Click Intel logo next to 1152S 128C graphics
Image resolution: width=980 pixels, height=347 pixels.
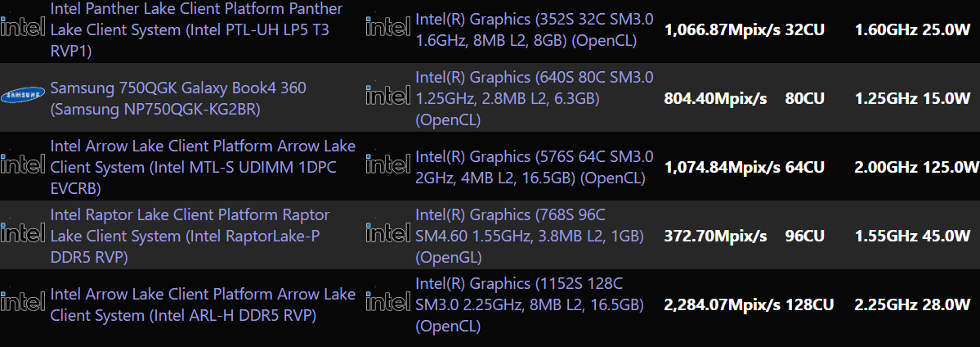387,304
